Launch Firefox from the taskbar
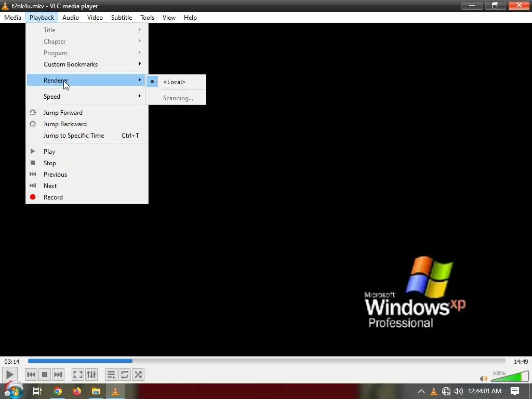This screenshot has height=399, width=532. pos(77,391)
